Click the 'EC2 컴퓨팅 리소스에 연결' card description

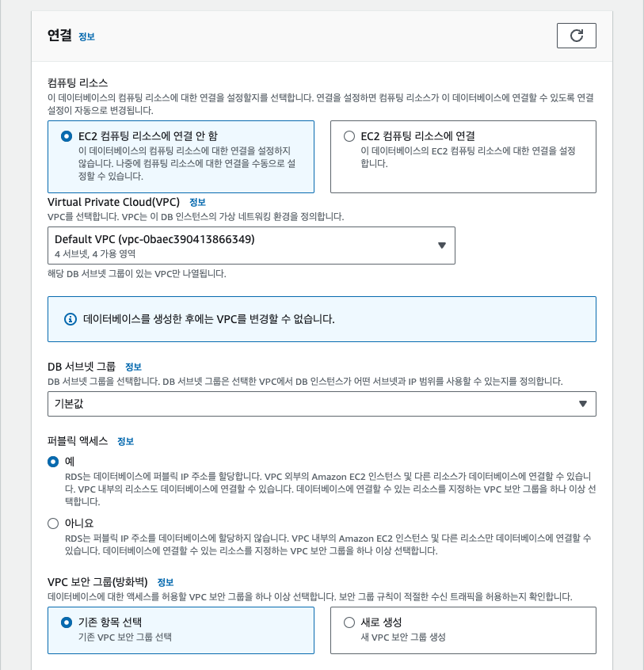[x=468, y=157]
